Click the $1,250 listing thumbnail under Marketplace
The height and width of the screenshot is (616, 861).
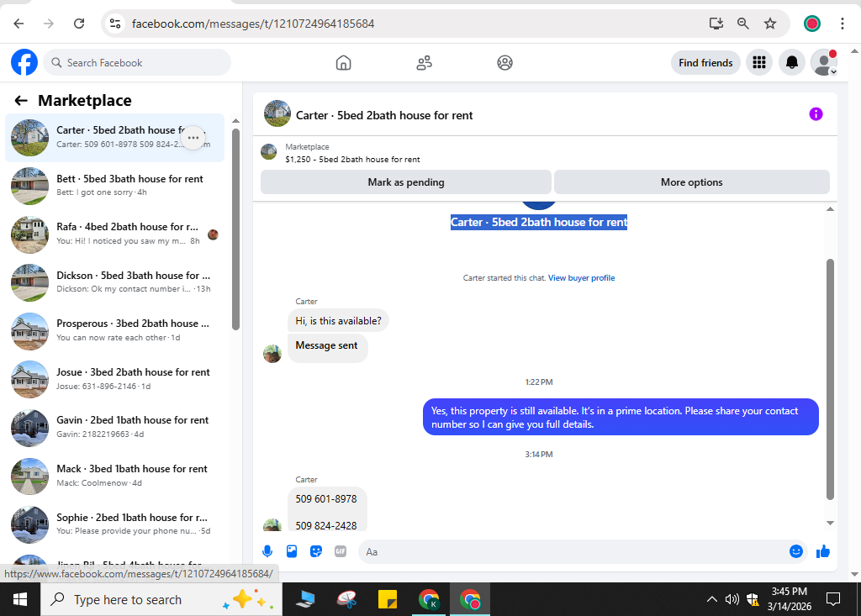(x=268, y=152)
